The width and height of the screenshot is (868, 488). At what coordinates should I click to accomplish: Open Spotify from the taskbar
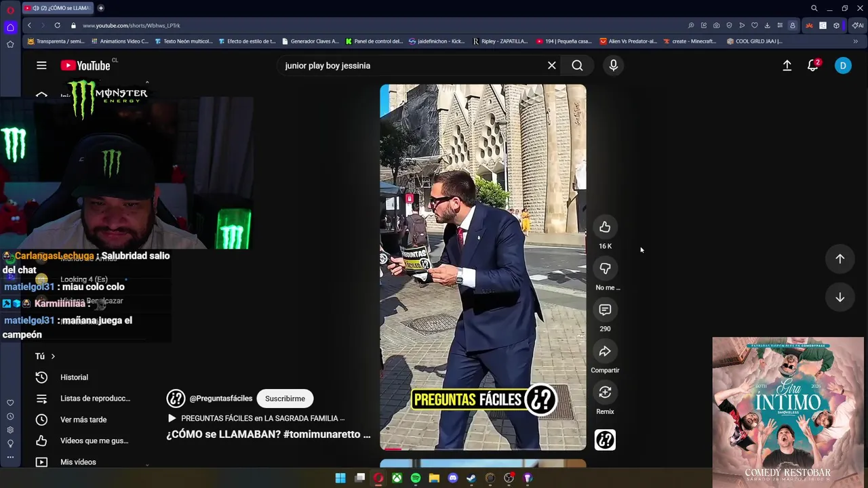click(x=415, y=478)
